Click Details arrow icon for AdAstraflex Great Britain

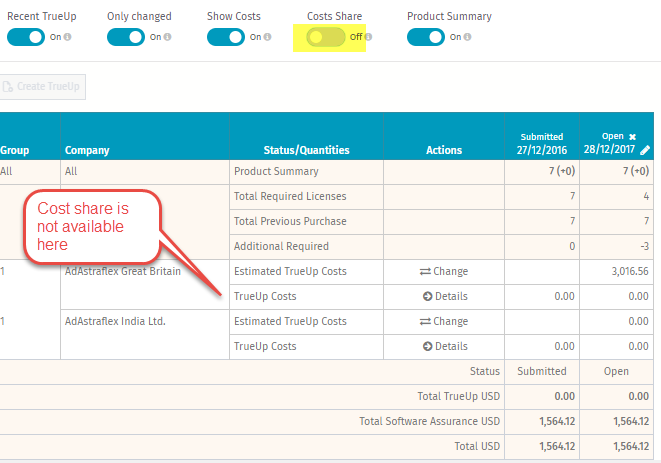(427, 296)
